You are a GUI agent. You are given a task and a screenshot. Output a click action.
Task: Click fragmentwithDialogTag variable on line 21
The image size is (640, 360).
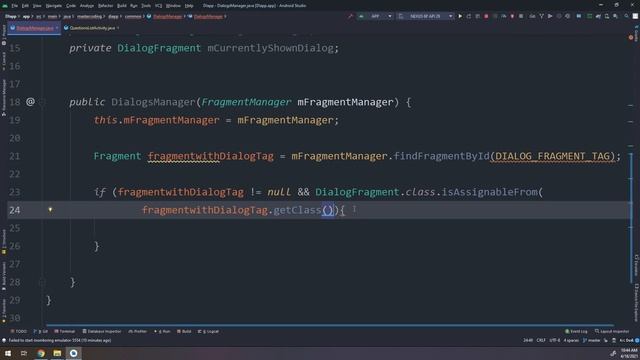pos(211,156)
